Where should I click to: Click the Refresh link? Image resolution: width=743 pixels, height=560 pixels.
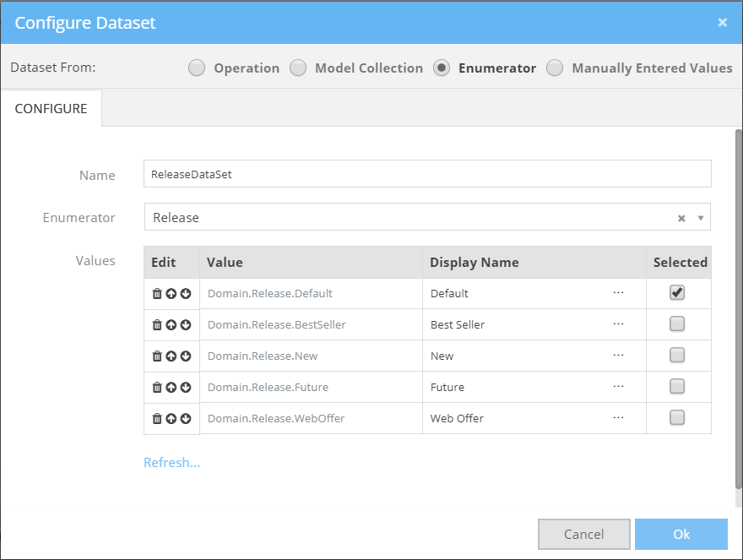coord(171,462)
